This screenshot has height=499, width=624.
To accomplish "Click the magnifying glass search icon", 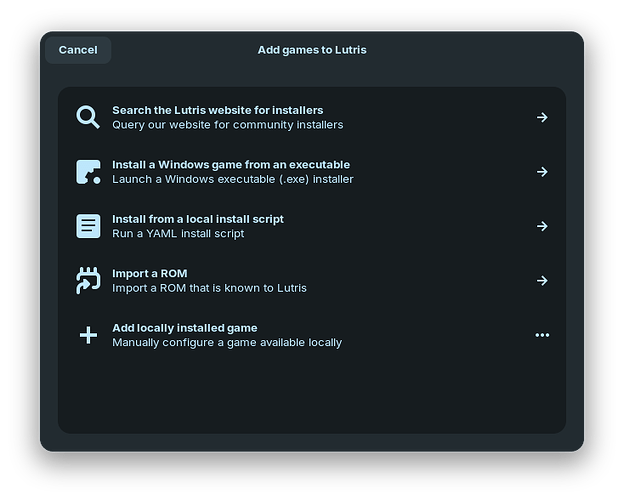I will 88,117.
